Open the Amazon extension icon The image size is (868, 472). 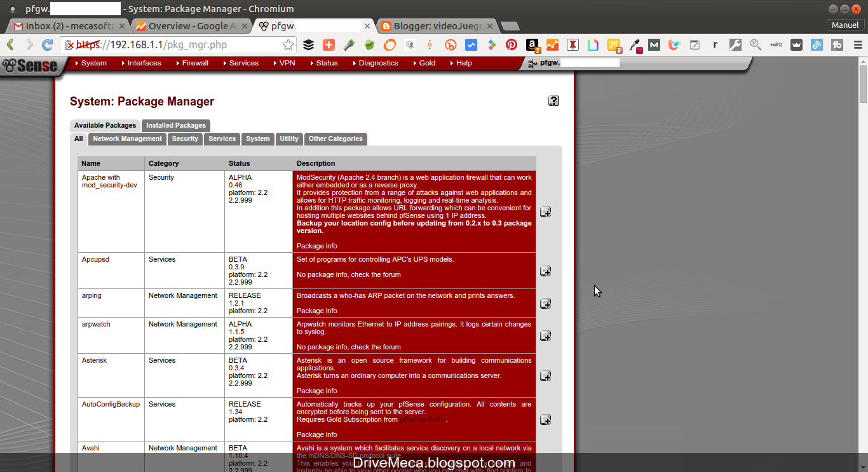[532, 46]
